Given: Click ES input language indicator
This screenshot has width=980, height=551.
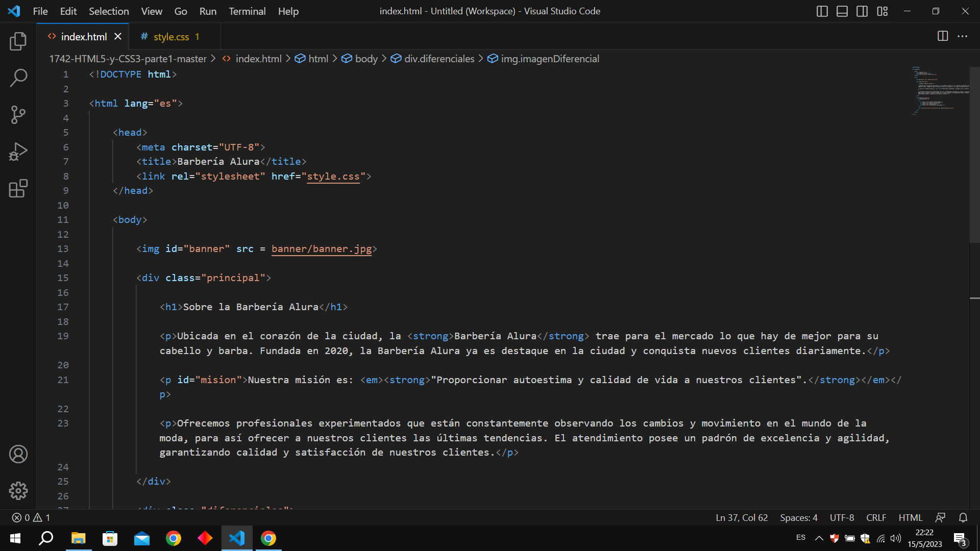Looking at the screenshot, I should point(800,538).
